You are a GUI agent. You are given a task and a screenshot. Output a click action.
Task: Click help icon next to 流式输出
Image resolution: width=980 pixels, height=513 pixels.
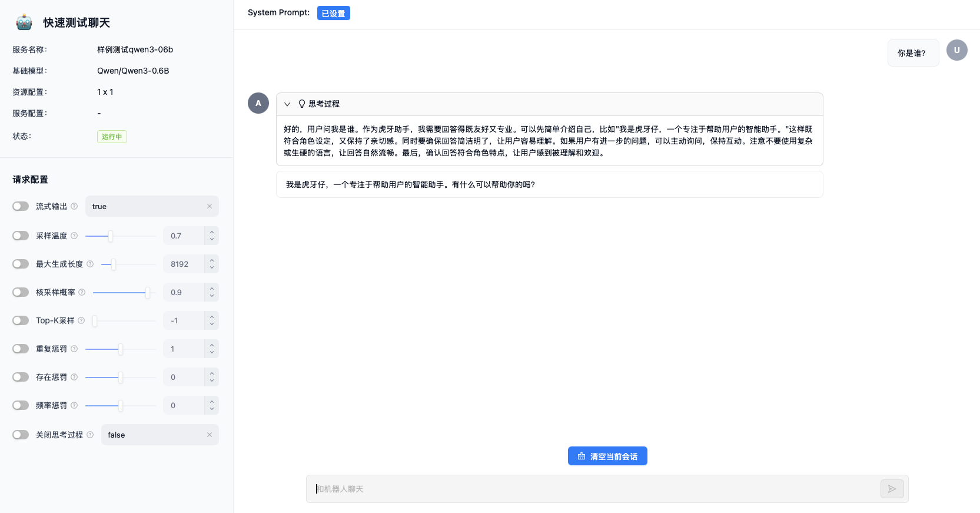(74, 206)
